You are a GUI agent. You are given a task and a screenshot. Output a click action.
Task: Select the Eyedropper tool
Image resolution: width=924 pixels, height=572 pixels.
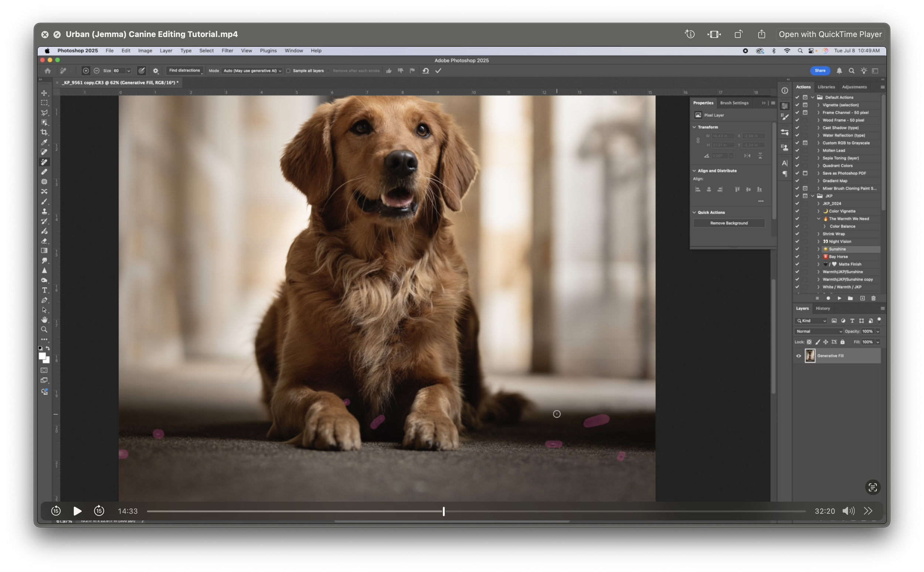click(x=44, y=142)
